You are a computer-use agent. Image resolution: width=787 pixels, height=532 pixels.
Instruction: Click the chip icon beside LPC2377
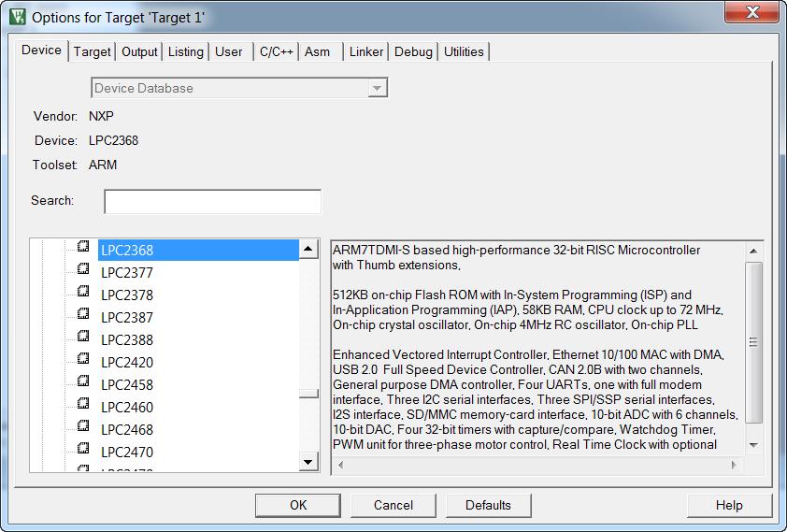coord(83,269)
